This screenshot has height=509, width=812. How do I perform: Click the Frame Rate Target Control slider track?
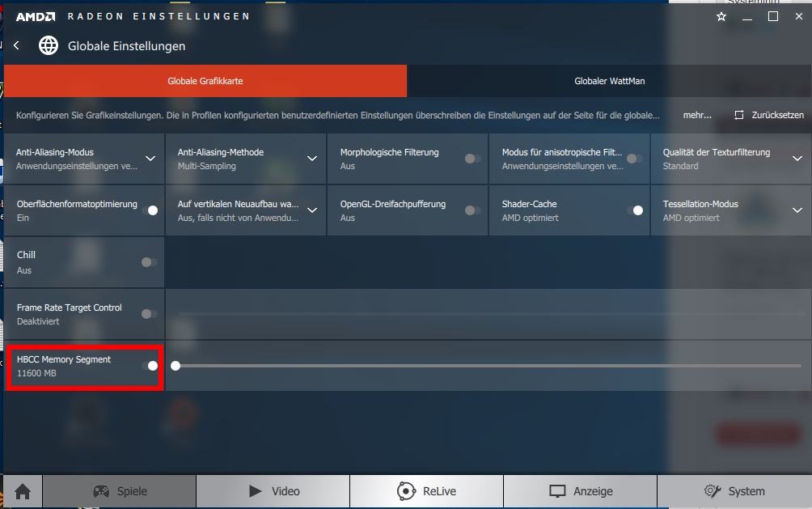tap(488, 314)
